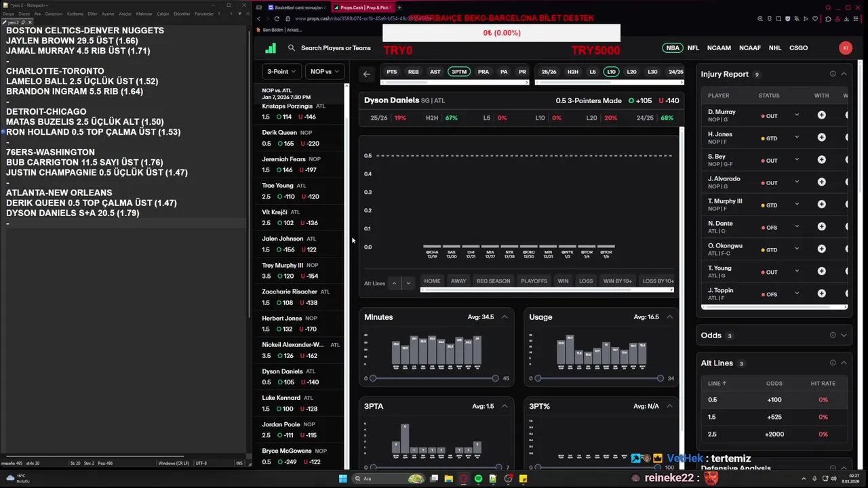Viewport: 868px width, 488px height.
Task: Collapse the Minutes chart card
Action: [505, 317]
